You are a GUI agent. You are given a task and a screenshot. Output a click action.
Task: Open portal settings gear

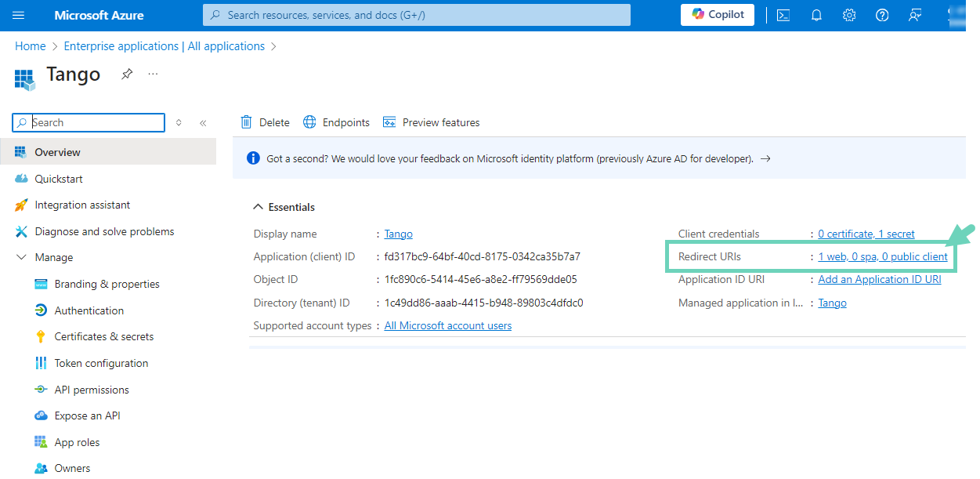849,15
